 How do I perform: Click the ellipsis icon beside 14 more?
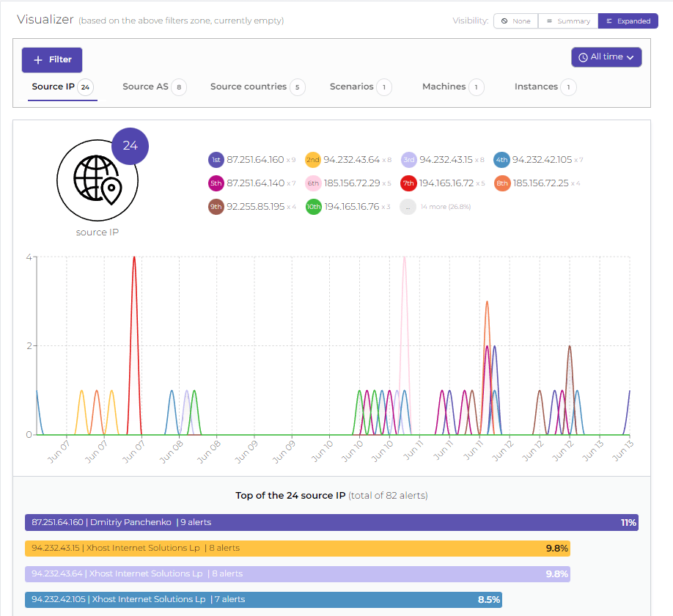(409, 206)
